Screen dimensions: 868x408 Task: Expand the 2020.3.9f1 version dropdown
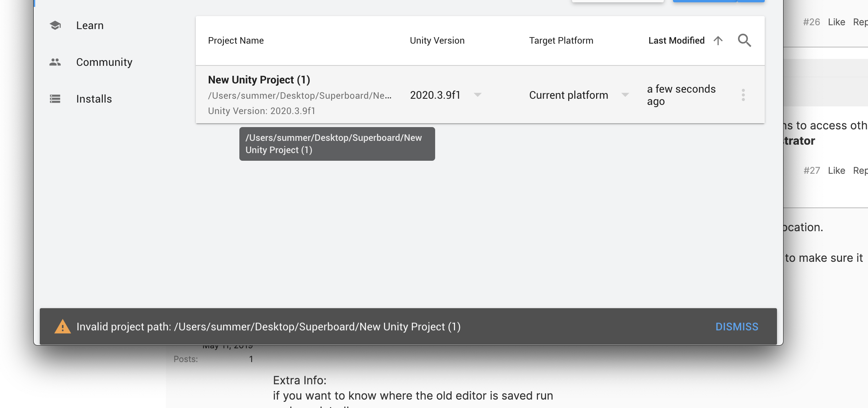point(478,95)
